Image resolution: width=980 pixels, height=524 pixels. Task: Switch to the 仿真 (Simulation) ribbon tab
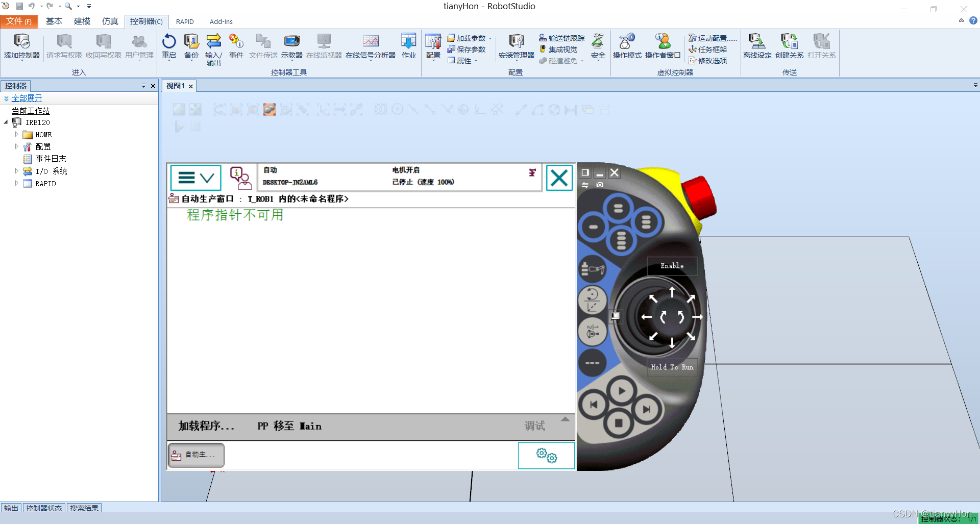point(110,21)
